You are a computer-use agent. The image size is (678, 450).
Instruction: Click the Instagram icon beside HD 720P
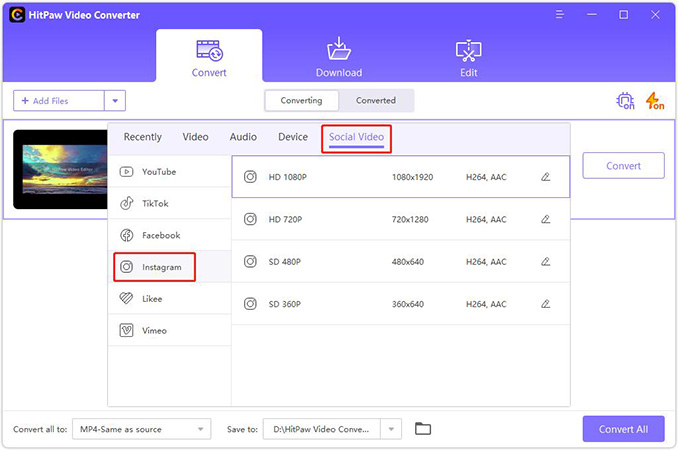point(250,219)
